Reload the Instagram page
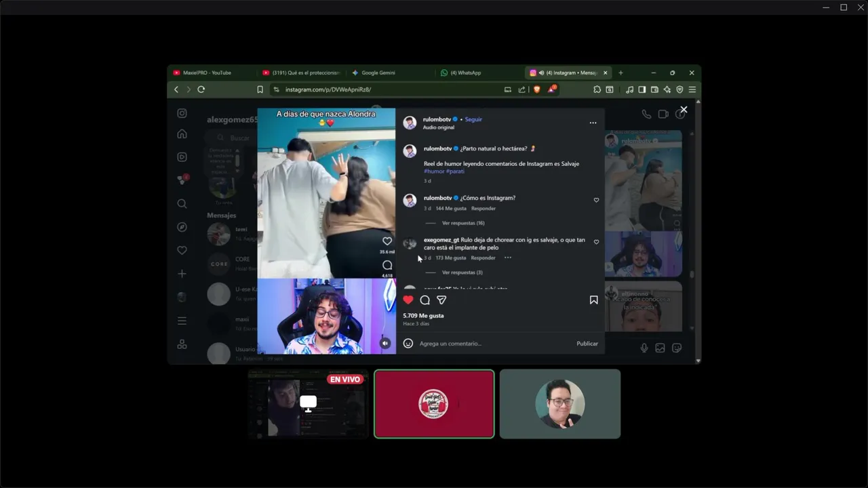This screenshot has height=488, width=868. (201, 89)
